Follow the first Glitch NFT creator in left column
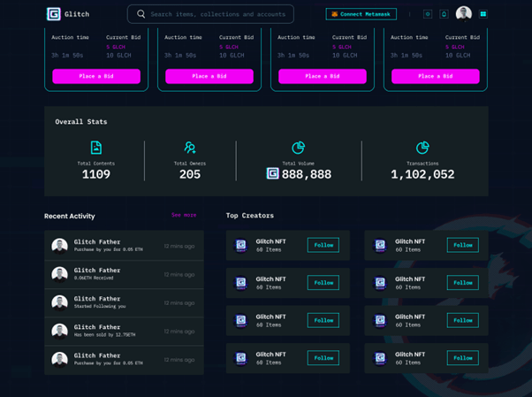 (x=323, y=245)
